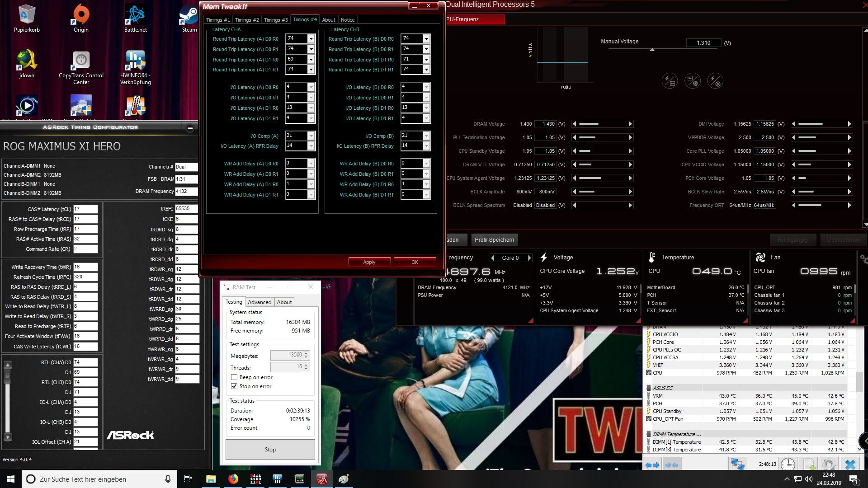Viewport: 868px width, 488px height.
Task: Click the HWiNFO blue X close sensors icon
Action: coord(850,464)
